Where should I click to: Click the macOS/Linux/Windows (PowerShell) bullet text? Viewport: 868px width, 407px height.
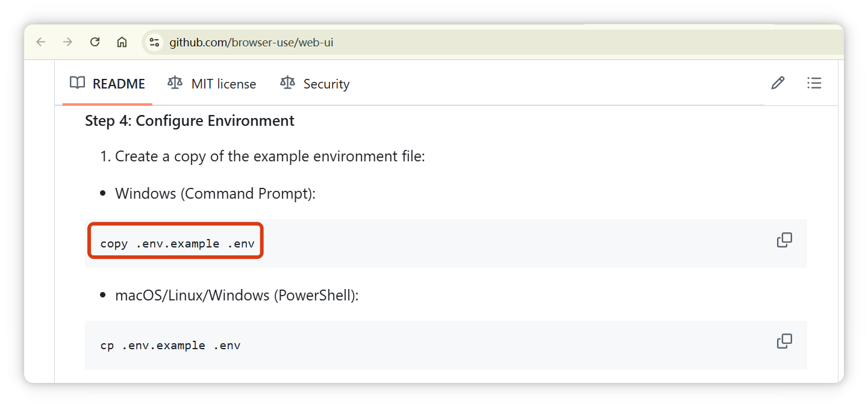tap(237, 296)
